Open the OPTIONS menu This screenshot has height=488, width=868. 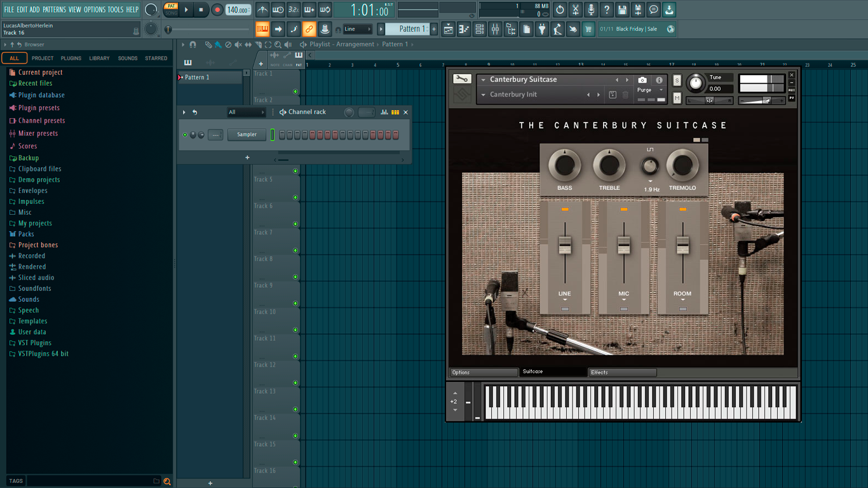(95, 10)
